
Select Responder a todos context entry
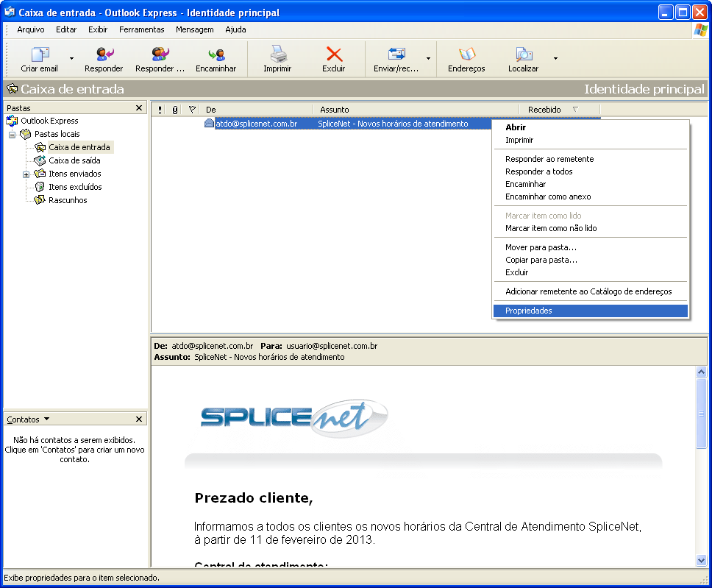coord(591,171)
